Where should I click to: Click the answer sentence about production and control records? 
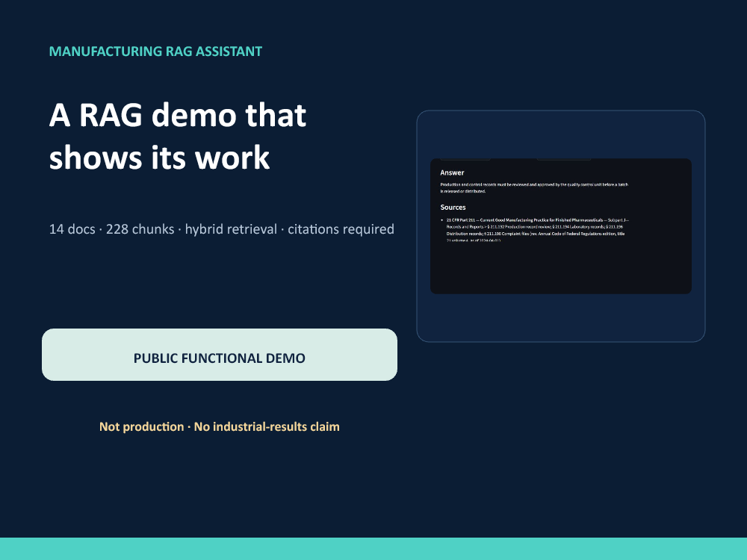(534, 187)
